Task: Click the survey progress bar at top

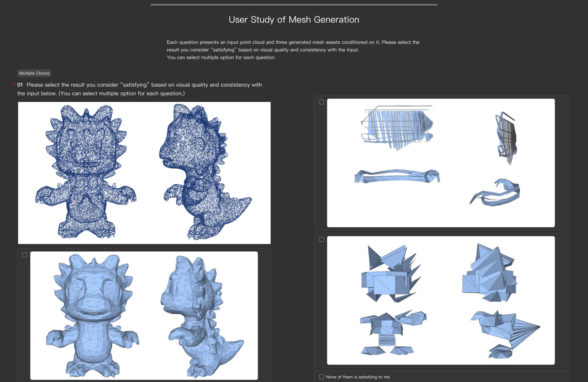Action: (x=294, y=5)
